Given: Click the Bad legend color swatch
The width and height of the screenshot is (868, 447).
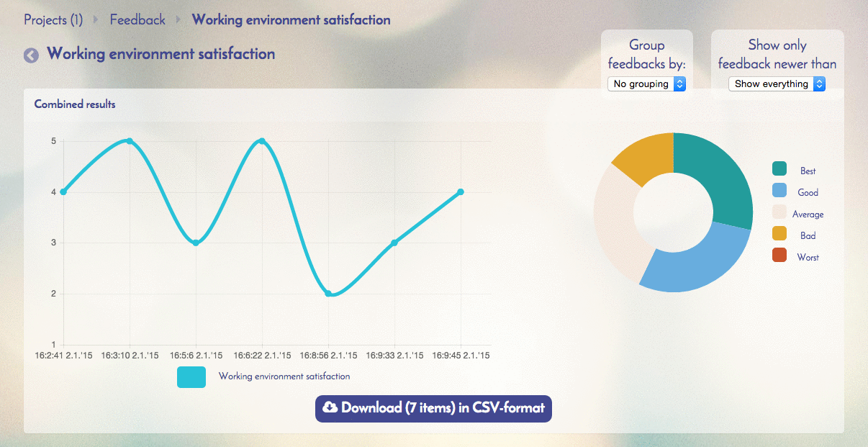Looking at the screenshot, I should [779, 234].
